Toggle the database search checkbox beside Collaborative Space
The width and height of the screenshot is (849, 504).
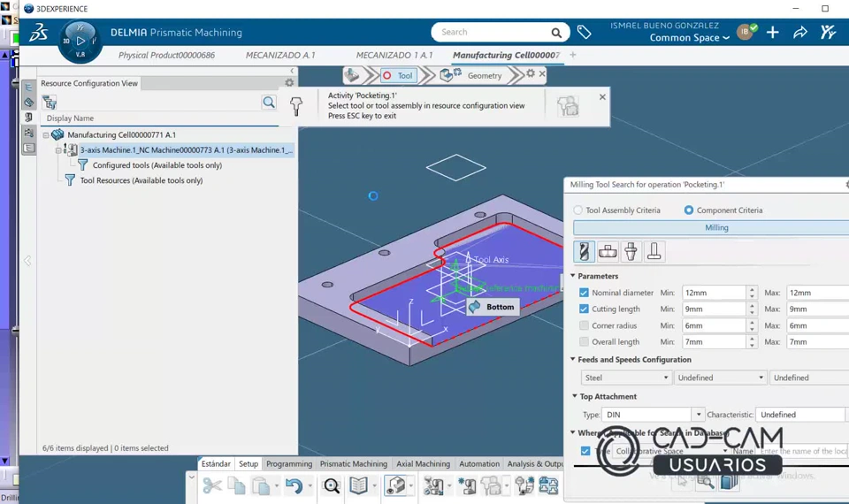585,450
